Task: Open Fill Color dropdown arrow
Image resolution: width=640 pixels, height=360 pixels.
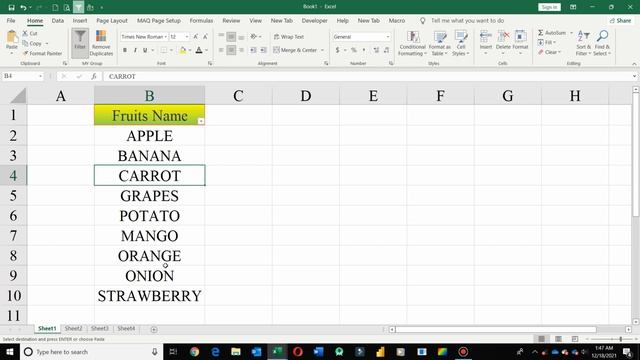Action: [x=190, y=50]
